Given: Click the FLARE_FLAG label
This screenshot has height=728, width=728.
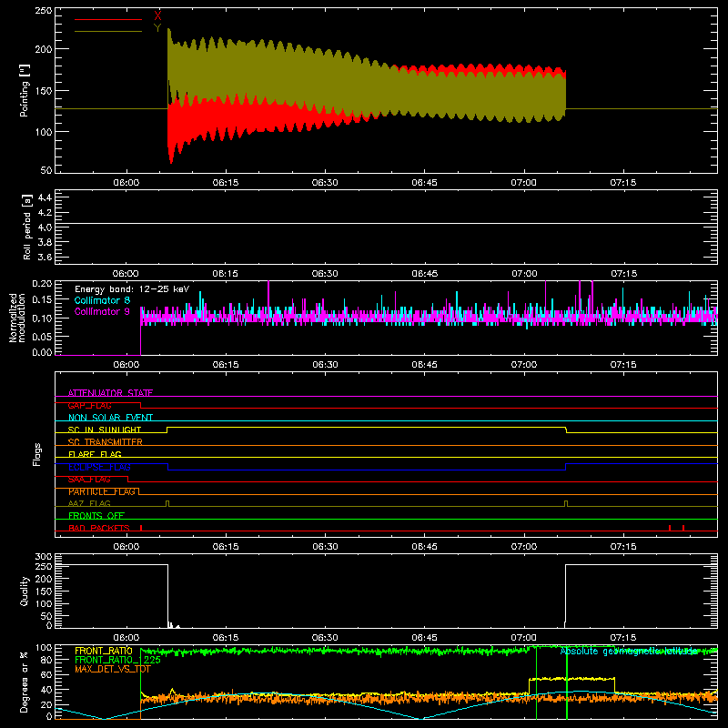Looking at the screenshot, I should pyautogui.click(x=95, y=454).
